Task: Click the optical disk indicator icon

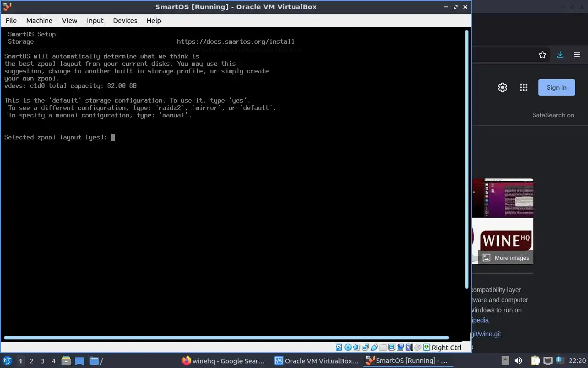Action: (348, 347)
